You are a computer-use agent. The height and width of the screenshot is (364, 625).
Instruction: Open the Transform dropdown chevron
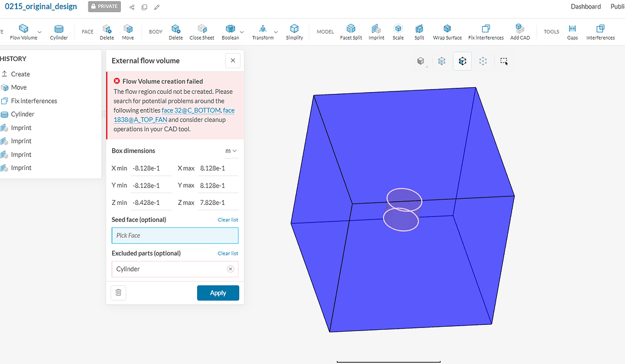click(x=276, y=32)
